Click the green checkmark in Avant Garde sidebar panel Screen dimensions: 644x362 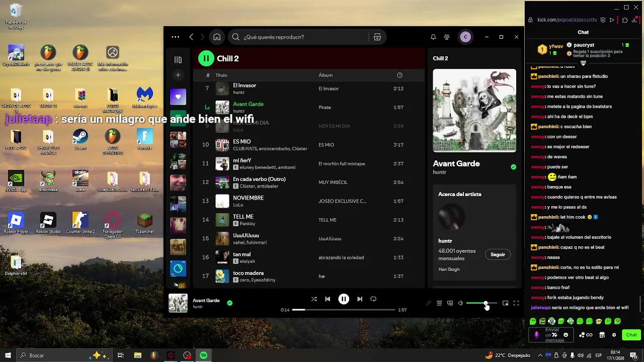(x=513, y=167)
